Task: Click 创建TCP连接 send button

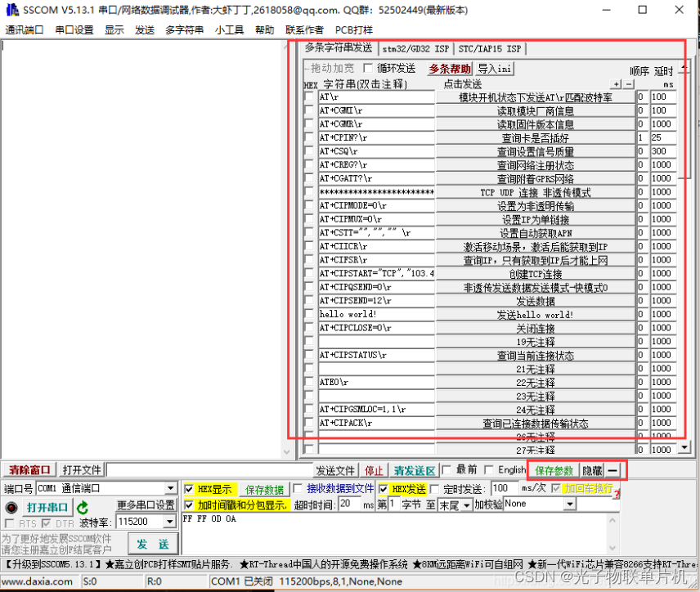Action: pos(536,274)
